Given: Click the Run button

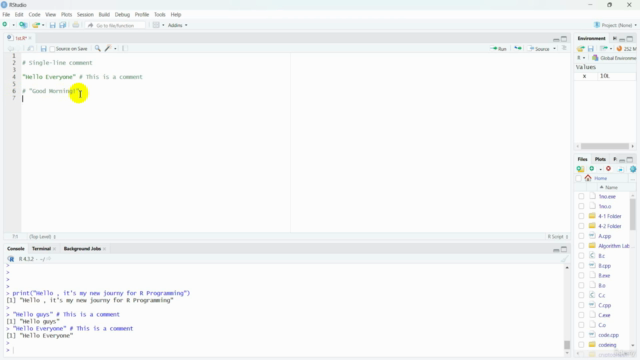Looking at the screenshot, I should (x=499, y=49).
